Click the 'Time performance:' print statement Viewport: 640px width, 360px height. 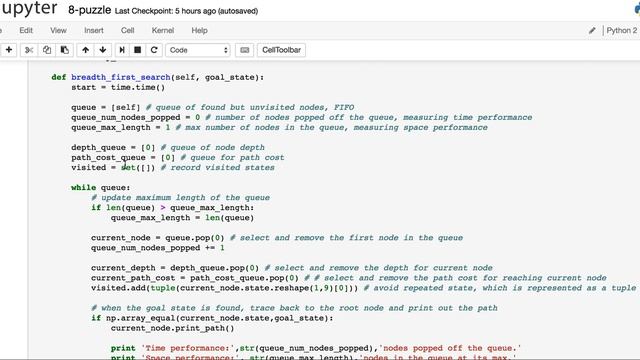[x=316, y=348]
